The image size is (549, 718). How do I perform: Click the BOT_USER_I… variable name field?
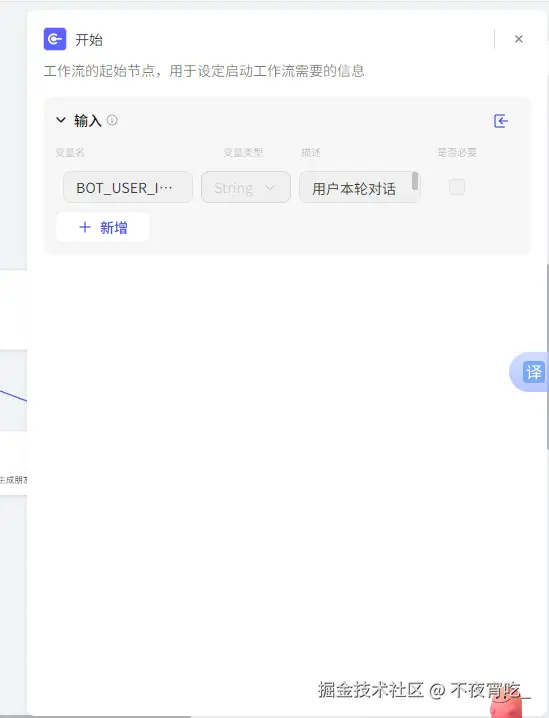click(128, 187)
